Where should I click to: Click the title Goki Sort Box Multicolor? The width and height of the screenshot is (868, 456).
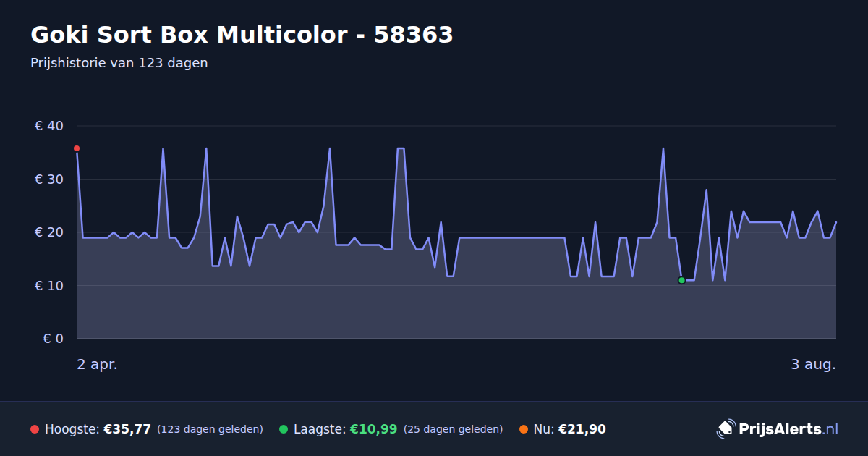[242, 35]
